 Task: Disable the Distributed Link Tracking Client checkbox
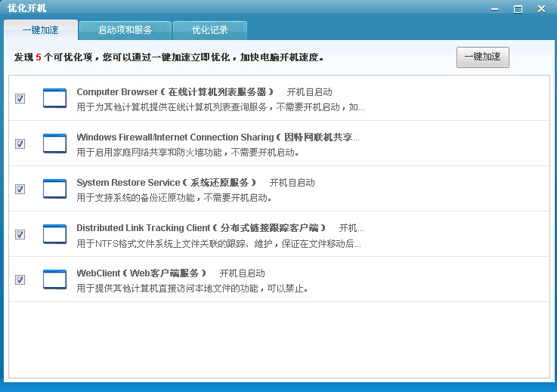(20, 234)
